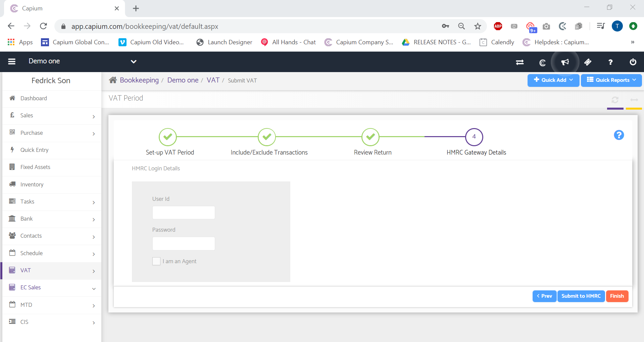Expand the Purchase submenu arrow
The image size is (644, 342).
pos(94,133)
